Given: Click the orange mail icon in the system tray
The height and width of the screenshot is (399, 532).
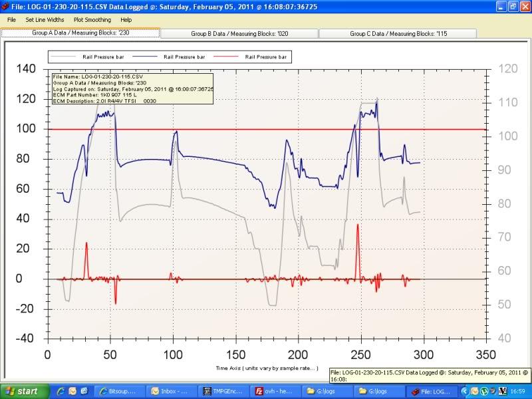Looking at the screenshot, I should 474,392.
